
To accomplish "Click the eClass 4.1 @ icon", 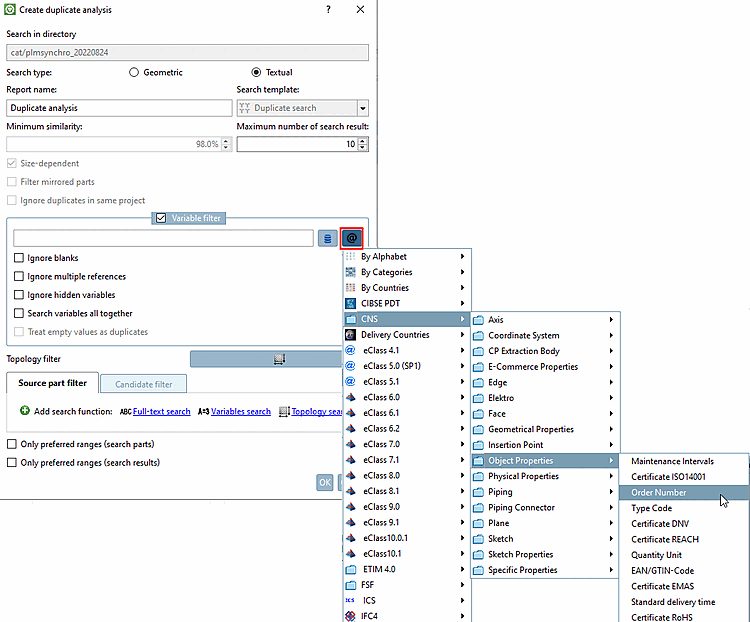I will (351, 350).
